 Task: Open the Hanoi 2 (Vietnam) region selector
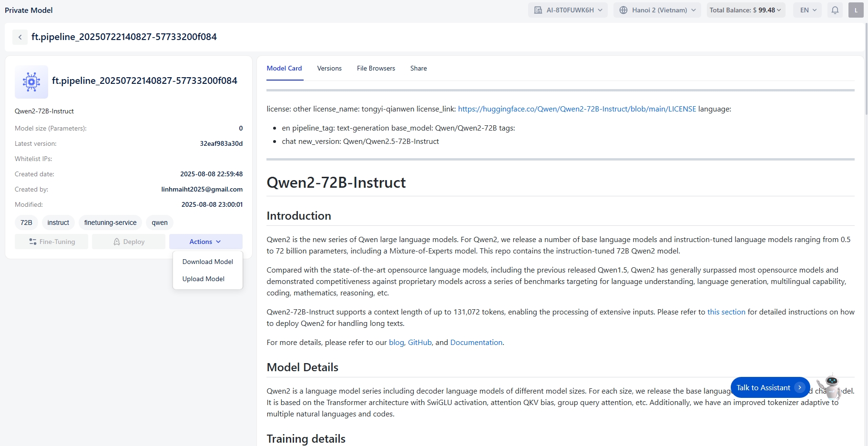click(x=657, y=10)
